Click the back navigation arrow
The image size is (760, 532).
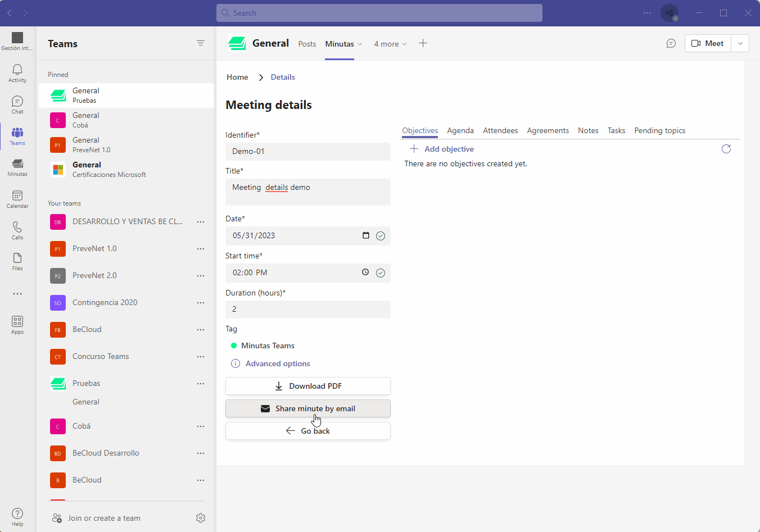pos(10,13)
